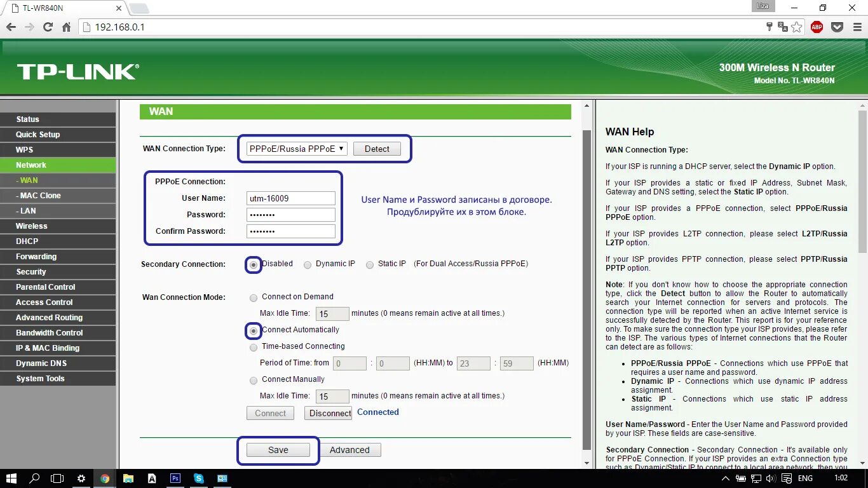Open Quick Setup in the sidebar
Image resolution: width=868 pixels, height=488 pixels.
coord(58,135)
